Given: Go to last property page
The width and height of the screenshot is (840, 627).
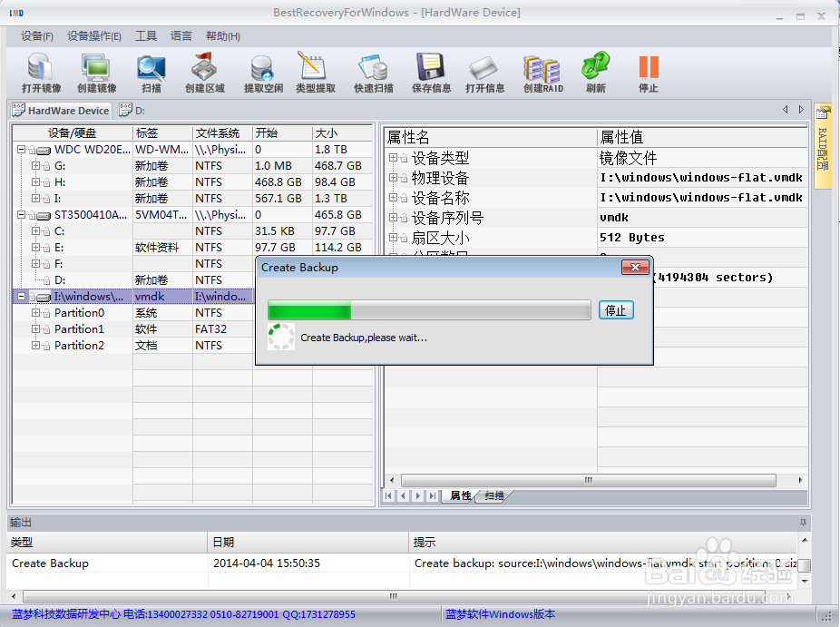Looking at the screenshot, I should [x=432, y=495].
